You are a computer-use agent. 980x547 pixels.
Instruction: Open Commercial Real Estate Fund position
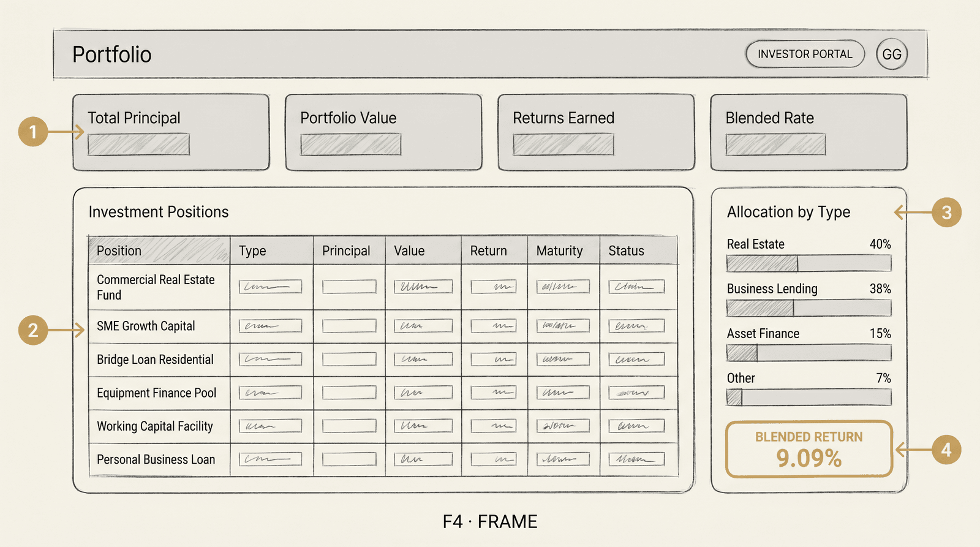pos(383,287)
